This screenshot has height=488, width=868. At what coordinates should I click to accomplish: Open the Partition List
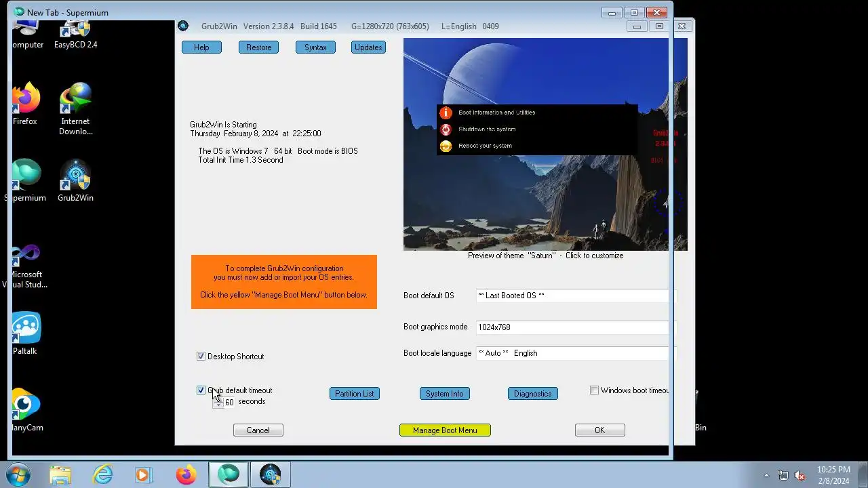point(354,394)
